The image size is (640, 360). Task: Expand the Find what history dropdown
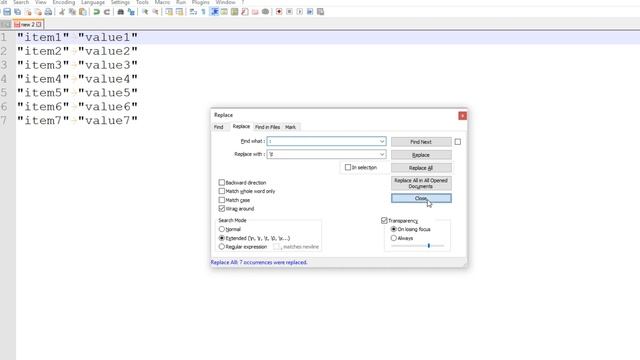click(382, 141)
